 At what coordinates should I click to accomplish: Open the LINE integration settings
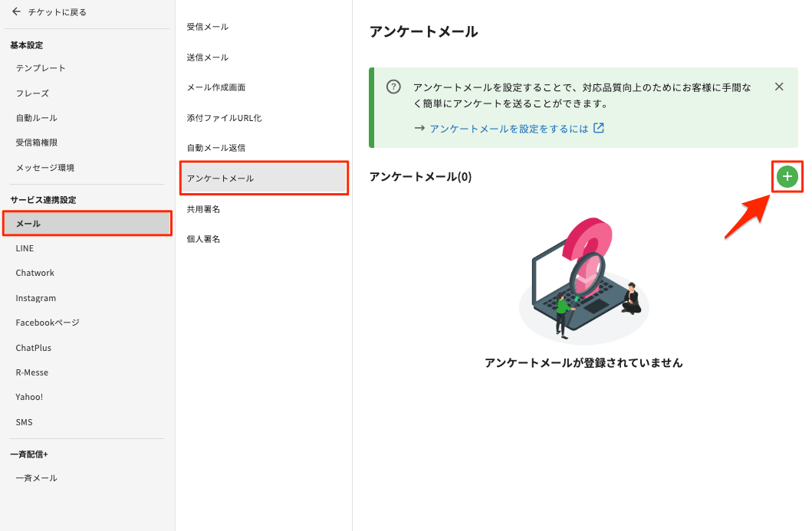[x=25, y=248]
